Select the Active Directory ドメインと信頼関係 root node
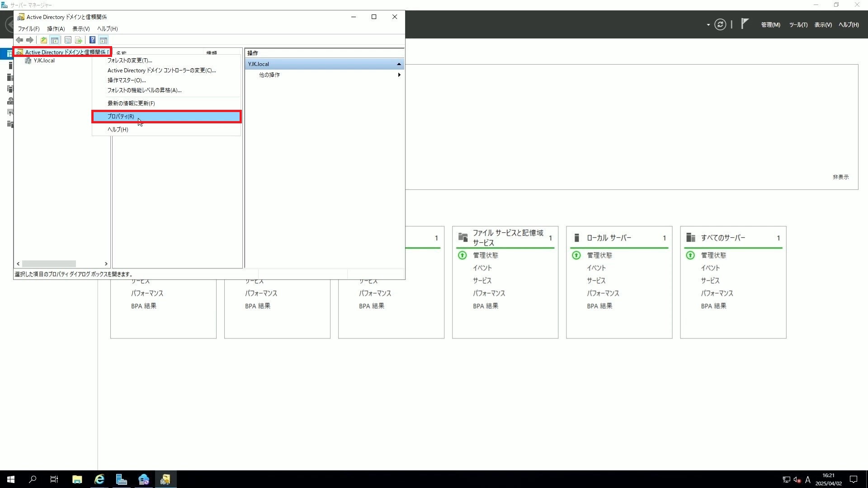 pos(62,52)
